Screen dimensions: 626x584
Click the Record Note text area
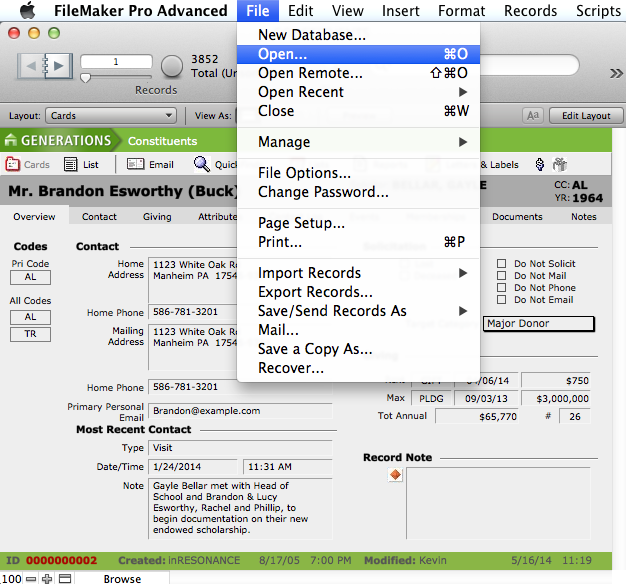pyautogui.click(x=498, y=503)
